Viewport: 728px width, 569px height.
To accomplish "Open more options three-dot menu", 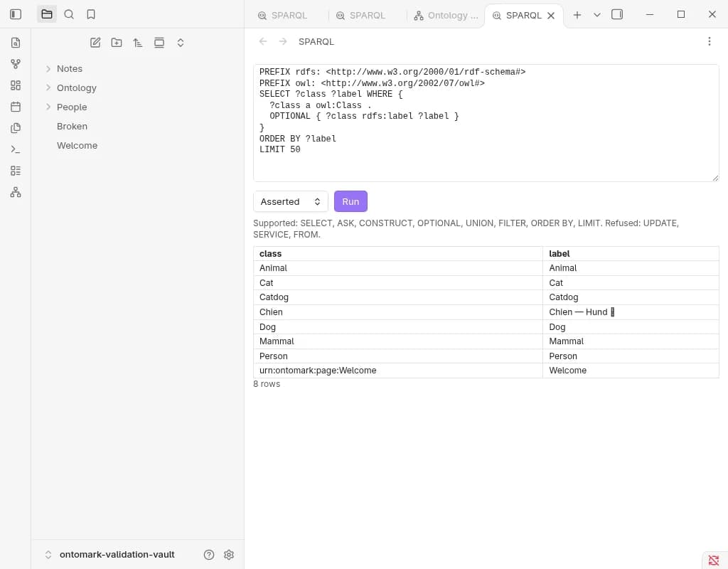I will 709,42.
